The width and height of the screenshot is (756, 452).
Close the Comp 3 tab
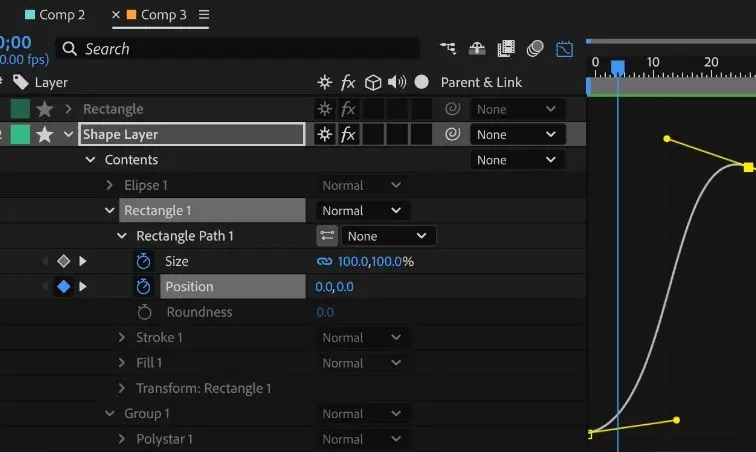pyautogui.click(x=116, y=14)
